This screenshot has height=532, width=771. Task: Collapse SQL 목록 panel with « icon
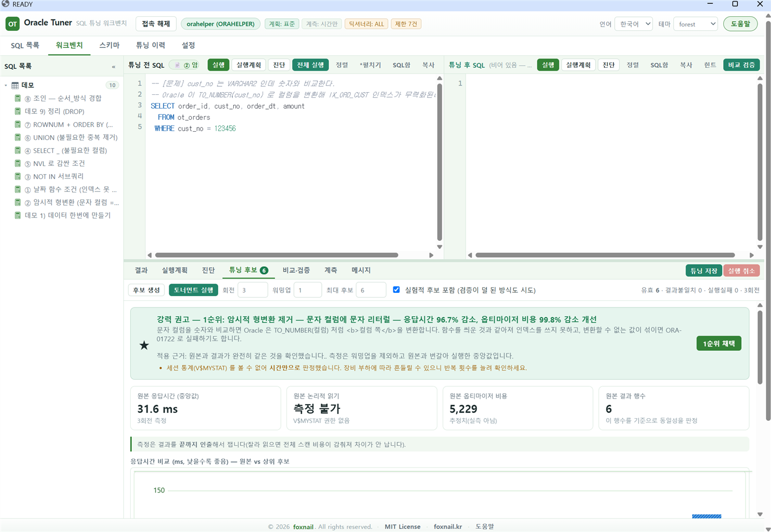(113, 67)
